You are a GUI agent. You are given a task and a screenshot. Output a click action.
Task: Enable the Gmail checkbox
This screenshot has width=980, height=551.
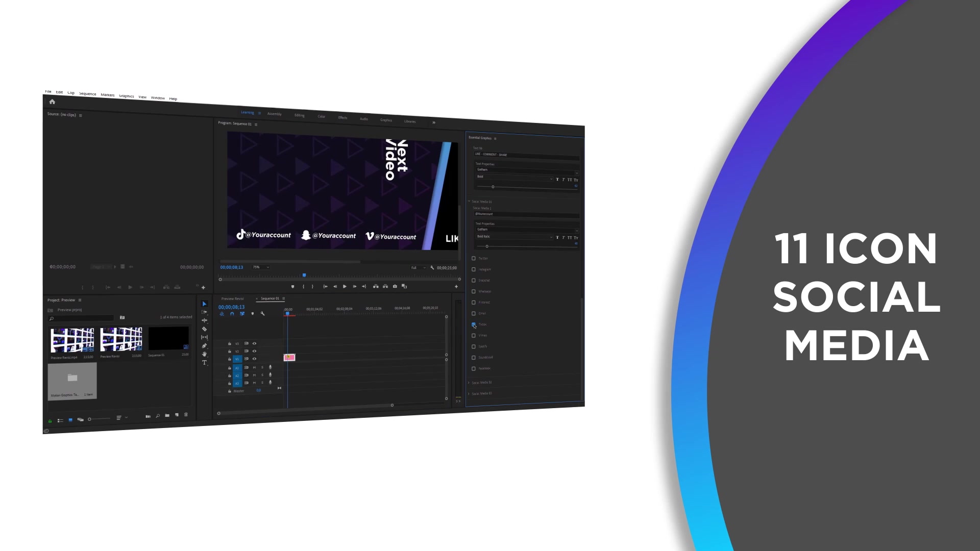[x=474, y=313]
